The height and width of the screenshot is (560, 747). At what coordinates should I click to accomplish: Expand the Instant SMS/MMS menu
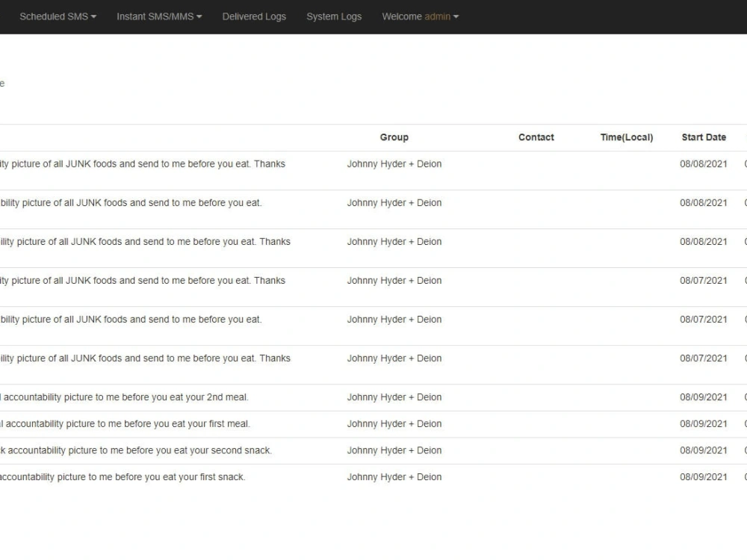click(155, 16)
